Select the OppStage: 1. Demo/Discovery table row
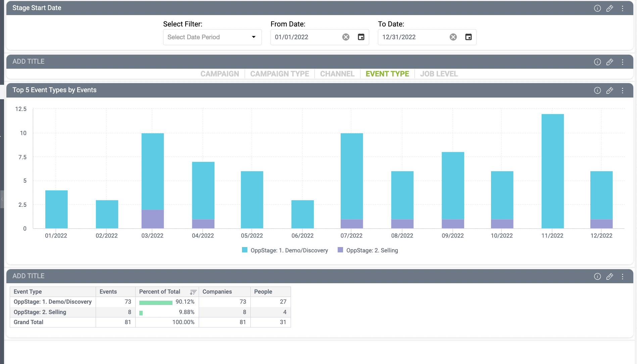637x364 pixels. tap(150, 302)
